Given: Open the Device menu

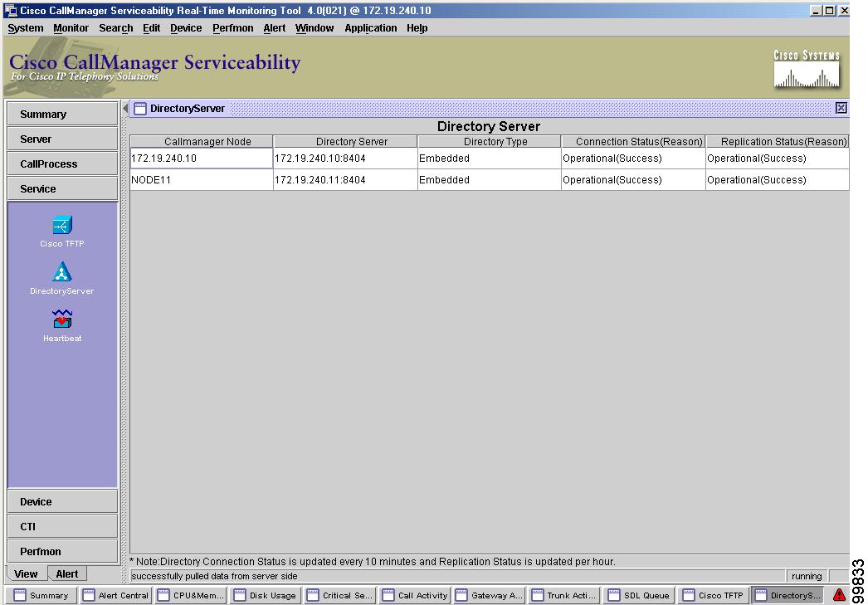Looking at the screenshot, I should [x=186, y=28].
